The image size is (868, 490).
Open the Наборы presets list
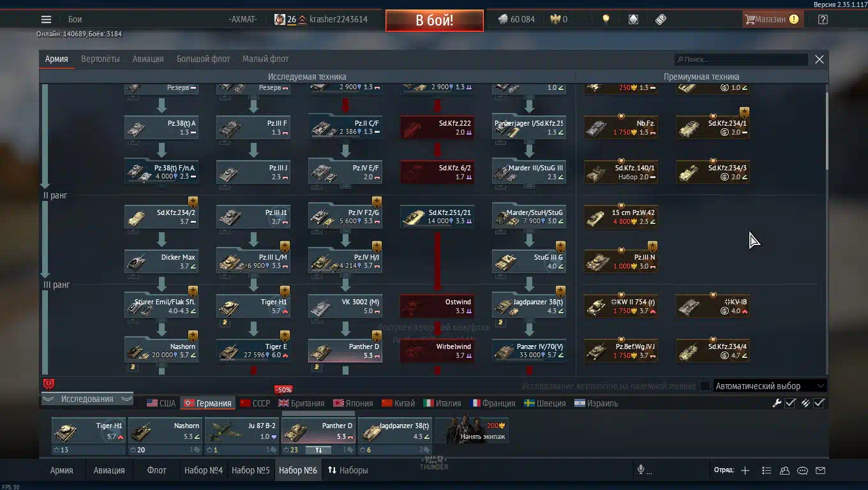pyautogui.click(x=348, y=470)
